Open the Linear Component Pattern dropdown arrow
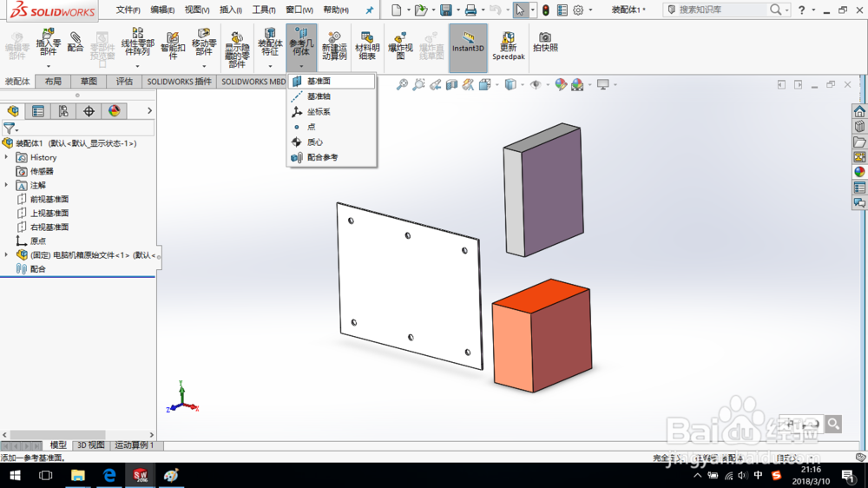Image resolution: width=868 pixels, height=488 pixels. pos(137,66)
